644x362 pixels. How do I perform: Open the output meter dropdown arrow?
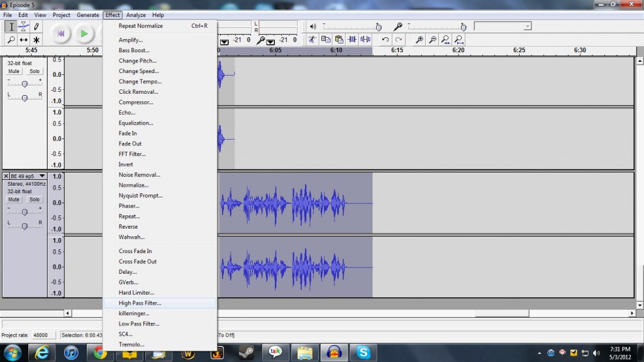pyautogui.click(x=225, y=42)
